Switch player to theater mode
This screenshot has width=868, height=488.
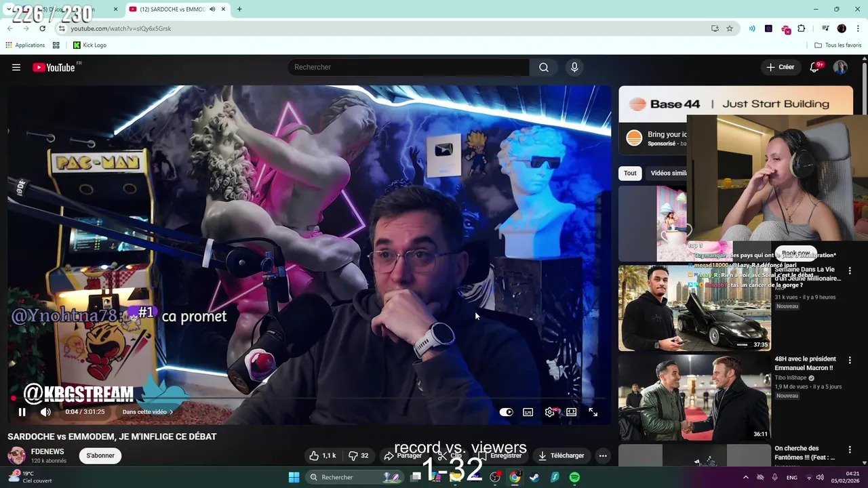pyautogui.click(x=572, y=411)
